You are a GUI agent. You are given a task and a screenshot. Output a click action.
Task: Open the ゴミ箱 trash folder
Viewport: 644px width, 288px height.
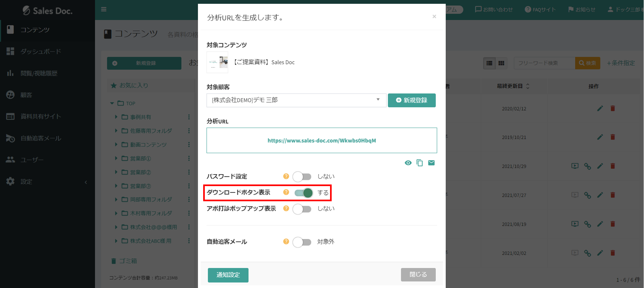point(124,261)
